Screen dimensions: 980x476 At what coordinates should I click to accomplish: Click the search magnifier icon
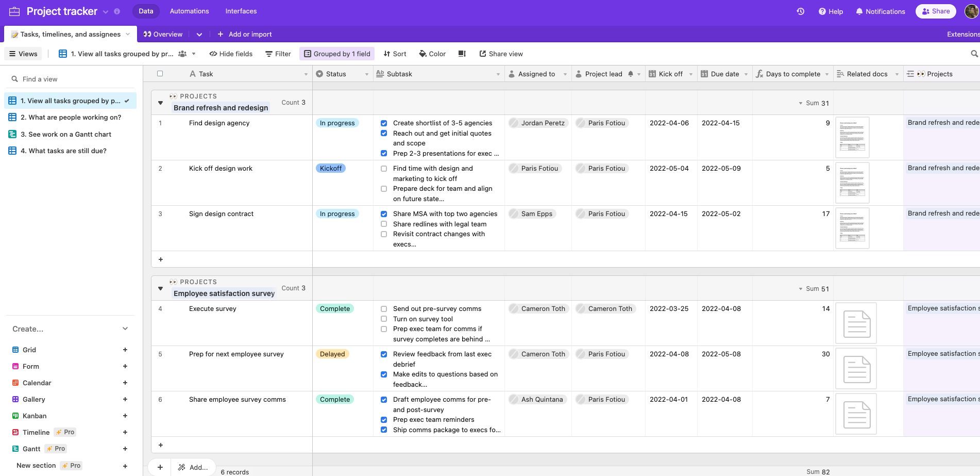click(974, 54)
